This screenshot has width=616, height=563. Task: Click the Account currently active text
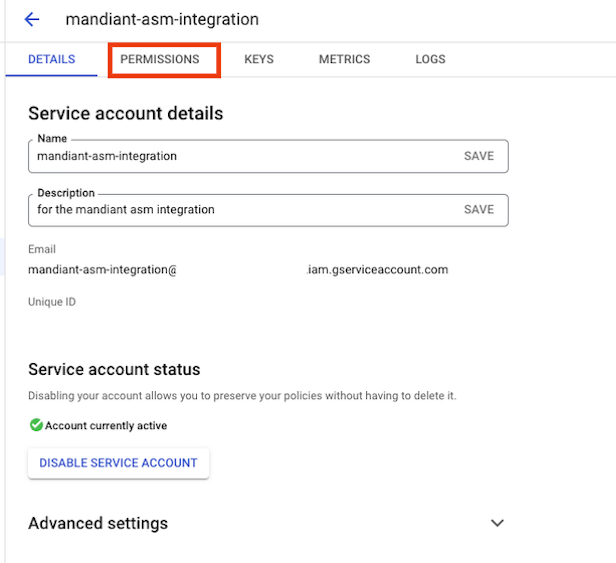click(x=106, y=425)
